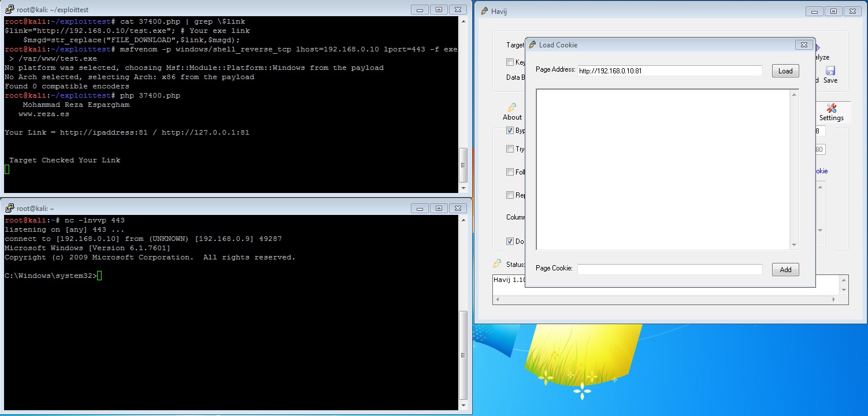The width and height of the screenshot is (868, 416).
Task: Click the Save floppy disk icon in Havij
Action: [830, 70]
